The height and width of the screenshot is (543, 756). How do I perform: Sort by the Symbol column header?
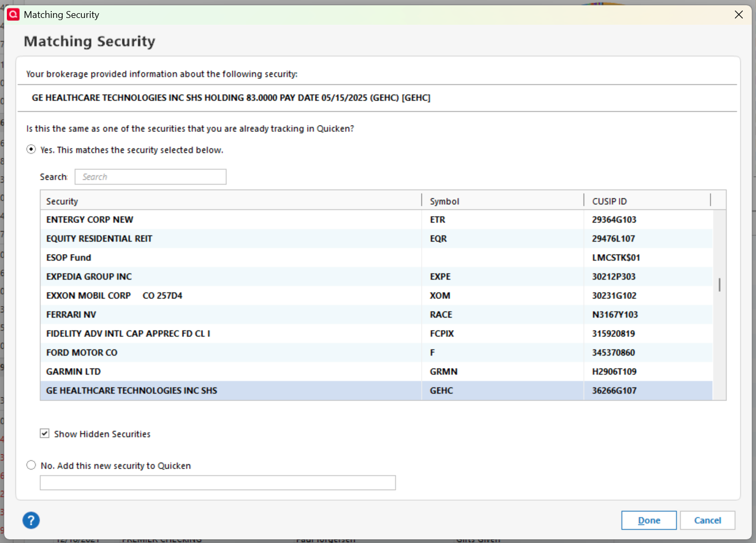503,201
